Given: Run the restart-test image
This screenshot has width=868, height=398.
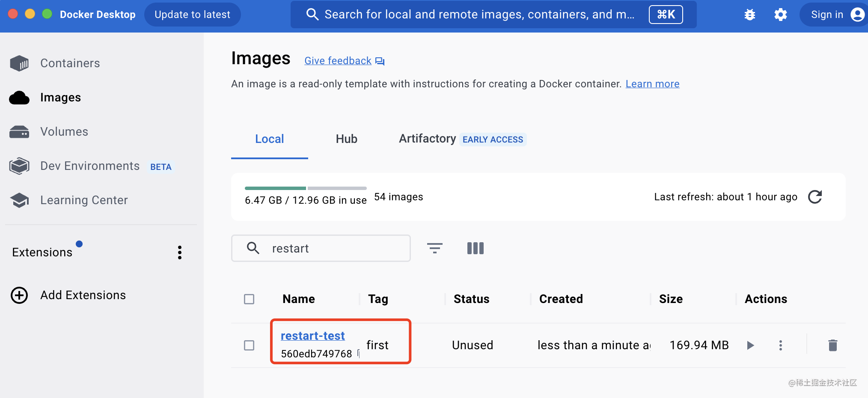Looking at the screenshot, I should tap(750, 345).
